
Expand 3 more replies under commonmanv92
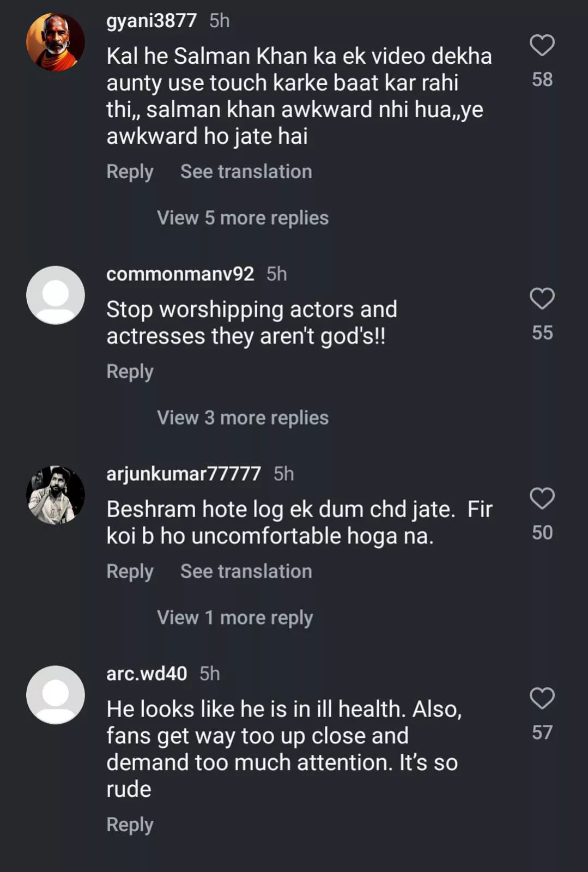[243, 418]
